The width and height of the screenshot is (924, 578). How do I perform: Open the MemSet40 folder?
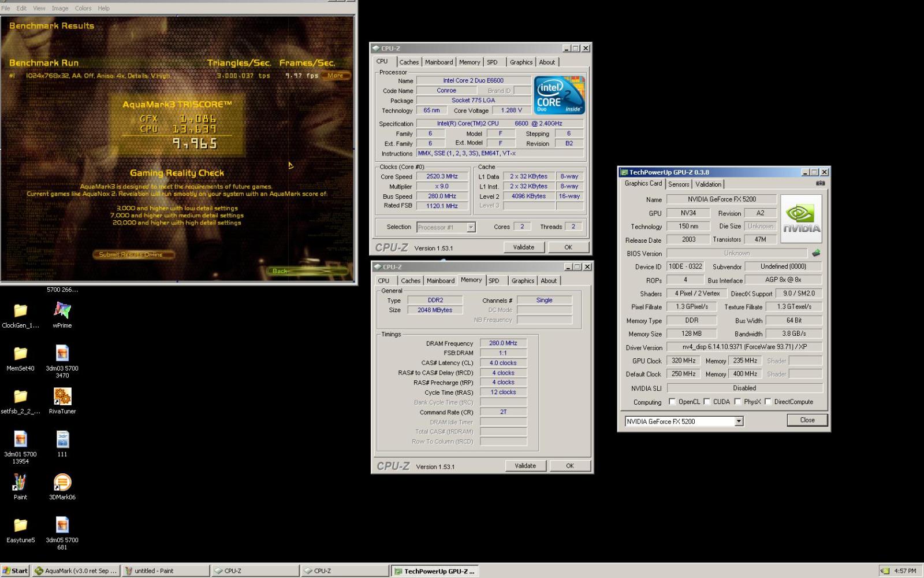coord(20,358)
